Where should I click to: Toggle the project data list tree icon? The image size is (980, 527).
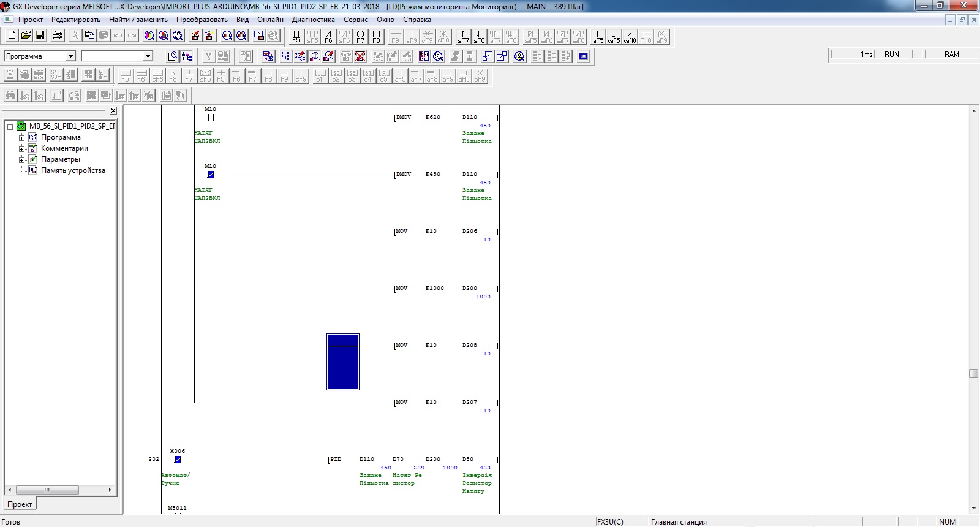[x=187, y=56]
